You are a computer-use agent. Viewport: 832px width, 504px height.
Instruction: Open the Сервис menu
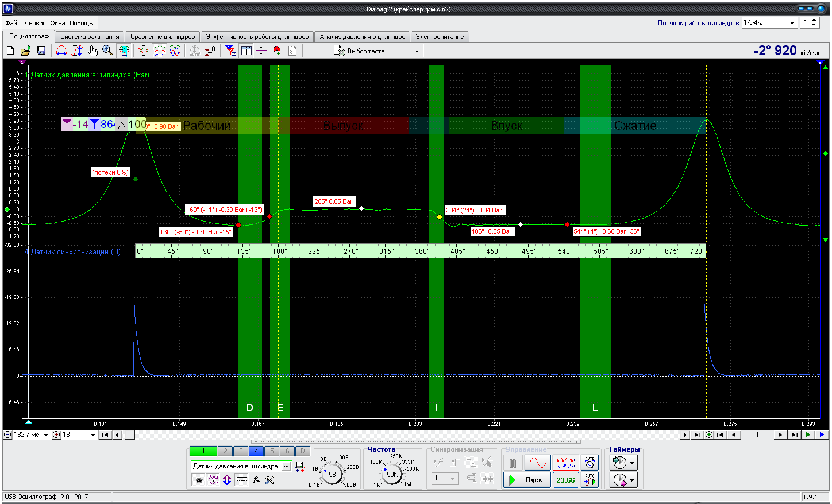tap(36, 23)
